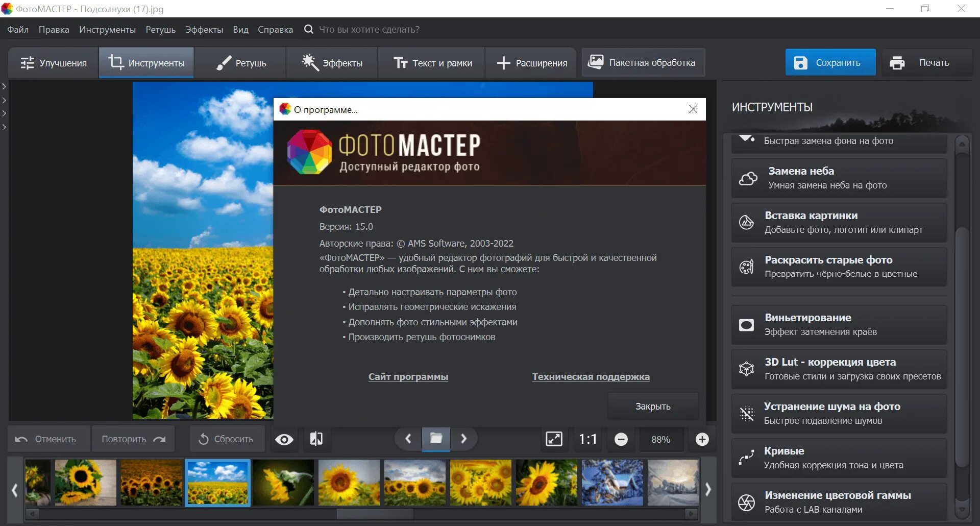Image resolution: width=980 pixels, height=526 pixels.
Task: Toggle the before/after compare view icon
Action: coord(316,439)
